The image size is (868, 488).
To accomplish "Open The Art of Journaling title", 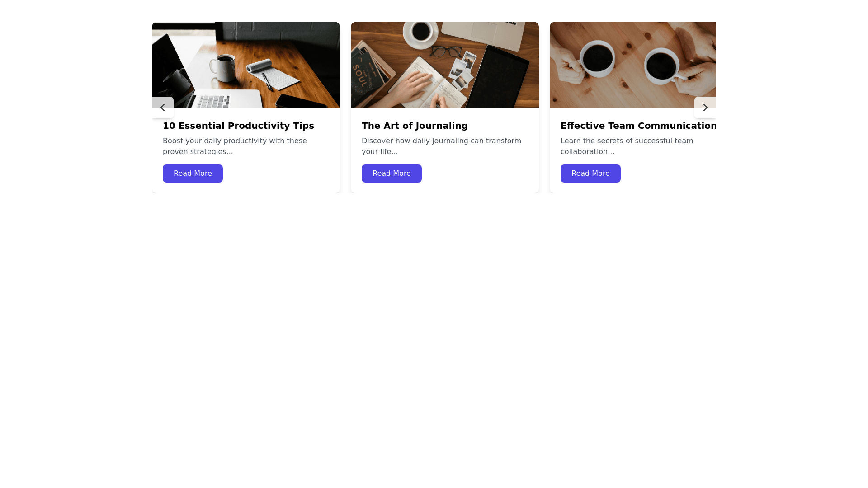I will (x=415, y=126).
